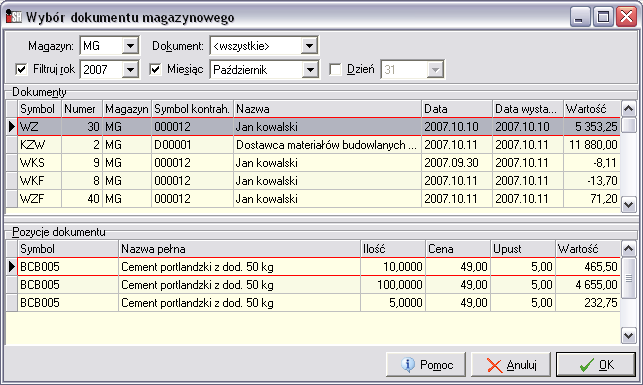Click the MG value field in Magazyn
The width and height of the screenshot is (643, 385).
(x=101, y=46)
